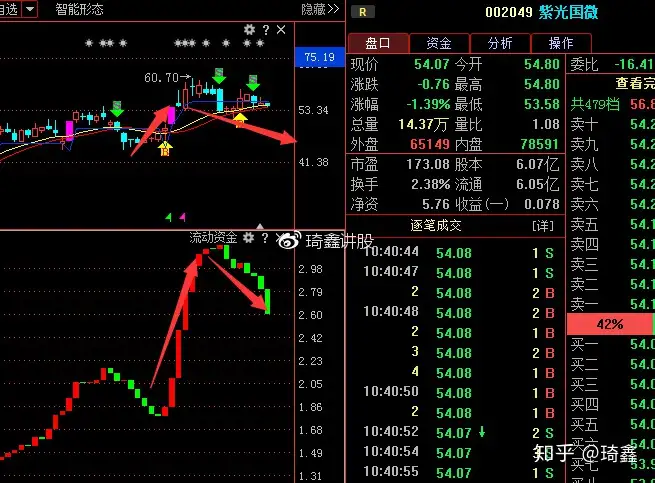The width and height of the screenshot is (655, 483).
Task: Click the 净资 value 5.76
Action: 436,204
